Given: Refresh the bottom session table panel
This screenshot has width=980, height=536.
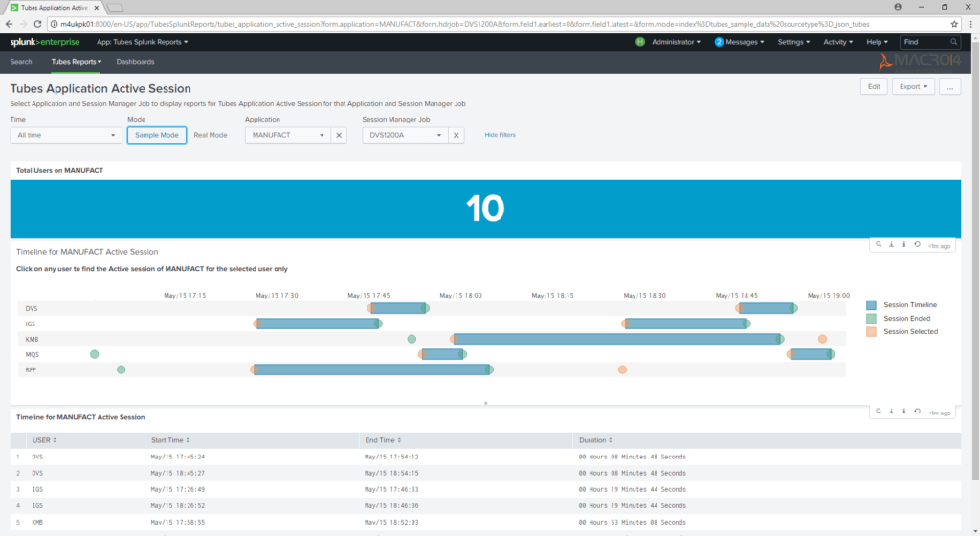Looking at the screenshot, I should point(917,412).
